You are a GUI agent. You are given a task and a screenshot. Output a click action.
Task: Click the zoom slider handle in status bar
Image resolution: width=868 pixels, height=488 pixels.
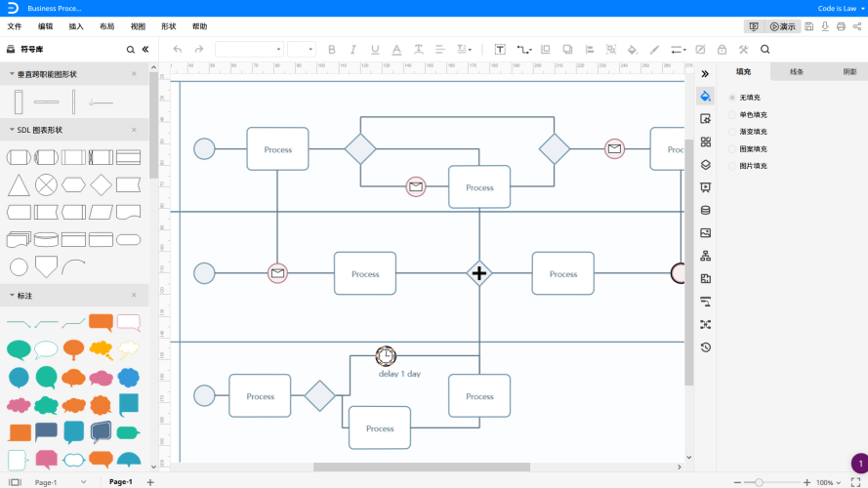pyautogui.click(x=759, y=482)
